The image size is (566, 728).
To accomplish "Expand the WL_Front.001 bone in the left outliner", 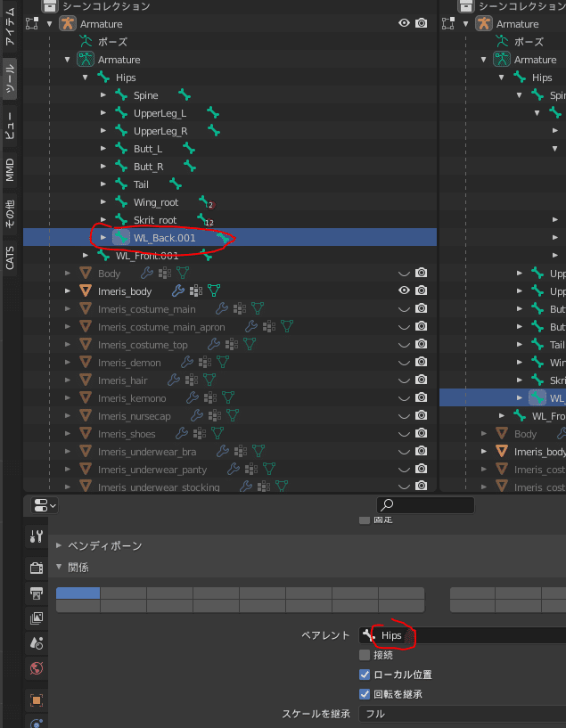I will pos(86,256).
